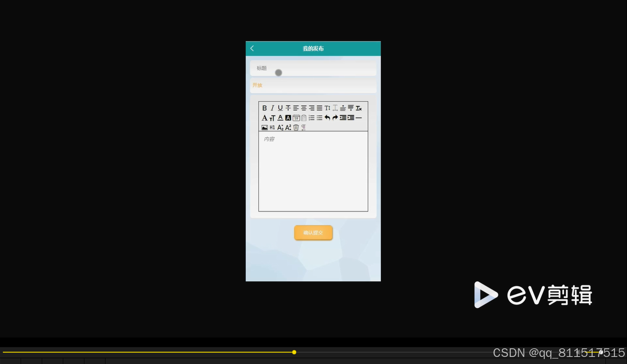Toggle subscript formatting
The image size is (627, 364).
click(x=280, y=127)
